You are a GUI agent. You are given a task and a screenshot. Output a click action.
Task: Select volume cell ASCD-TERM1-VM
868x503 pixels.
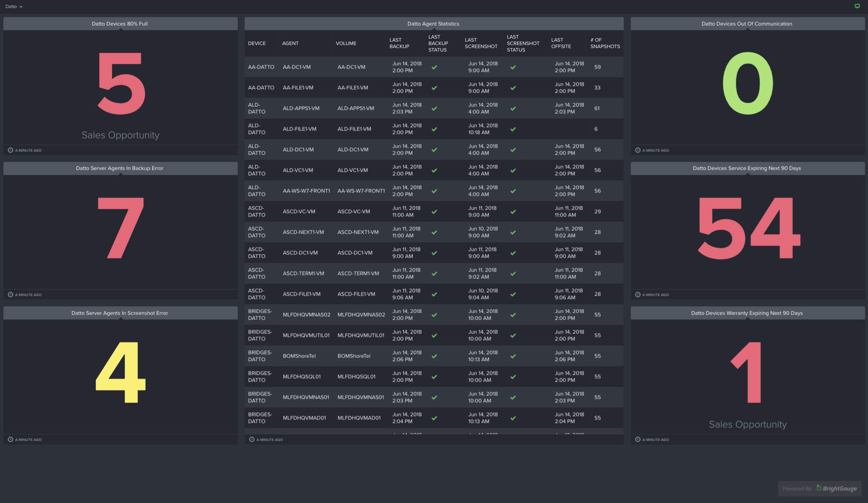point(358,273)
